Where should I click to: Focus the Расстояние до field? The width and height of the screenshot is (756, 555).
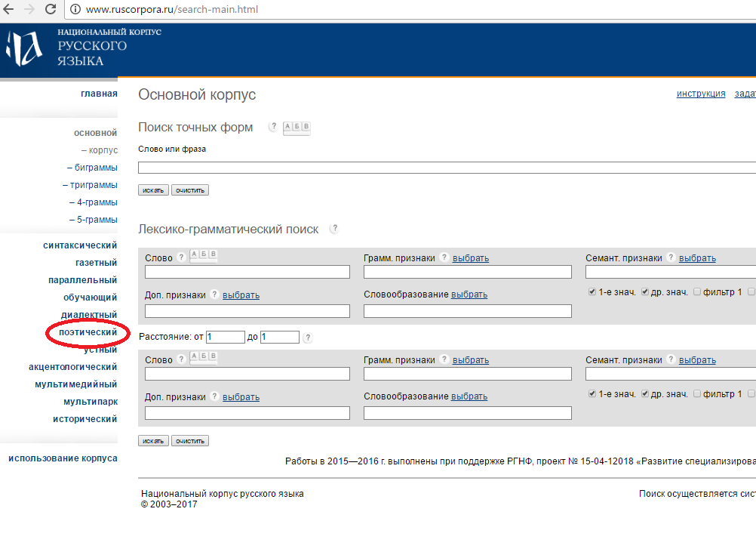pos(280,337)
